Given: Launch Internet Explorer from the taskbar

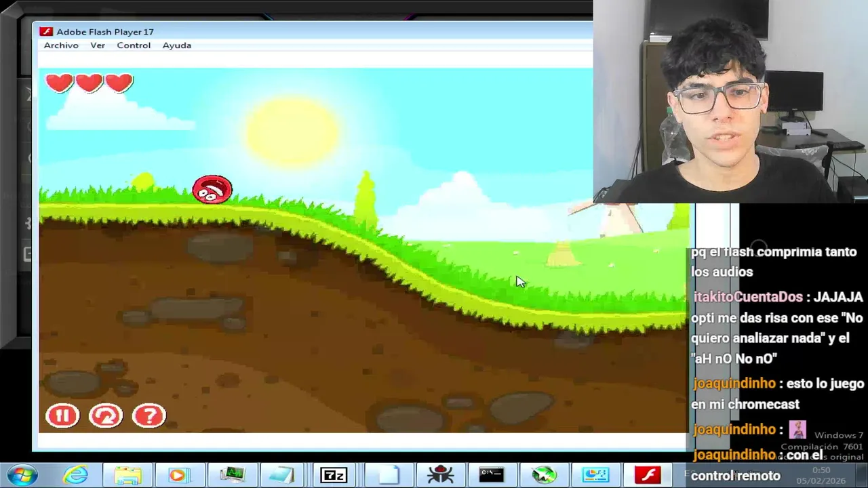Looking at the screenshot, I should tap(75, 475).
